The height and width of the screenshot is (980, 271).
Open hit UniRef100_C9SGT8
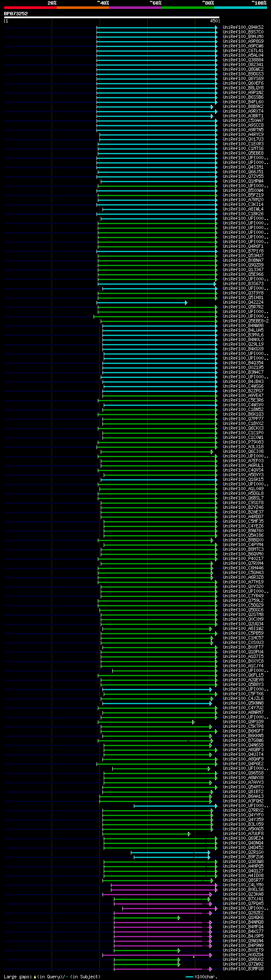pyautogui.click(x=243, y=502)
